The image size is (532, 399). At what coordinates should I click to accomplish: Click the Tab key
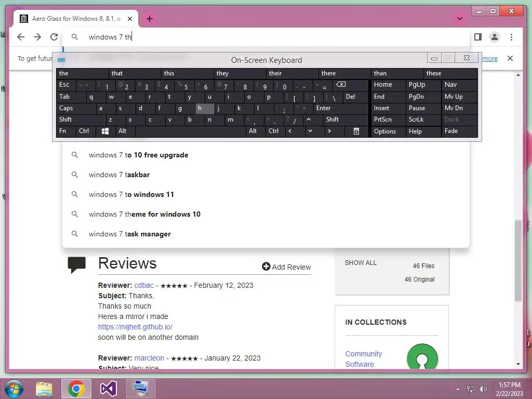click(71, 97)
